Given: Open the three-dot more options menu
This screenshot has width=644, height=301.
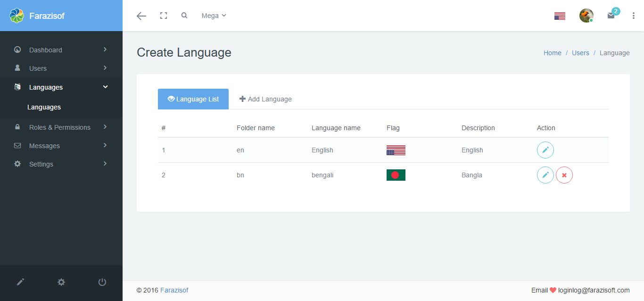Looking at the screenshot, I should 633,16.
